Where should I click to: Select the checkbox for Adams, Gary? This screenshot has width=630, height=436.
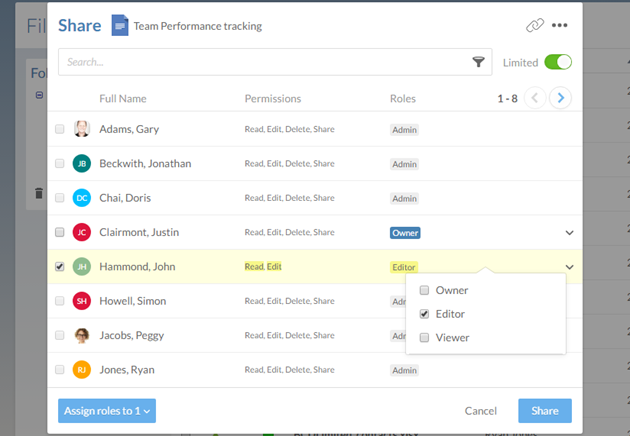pyautogui.click(x=60, y=129)
